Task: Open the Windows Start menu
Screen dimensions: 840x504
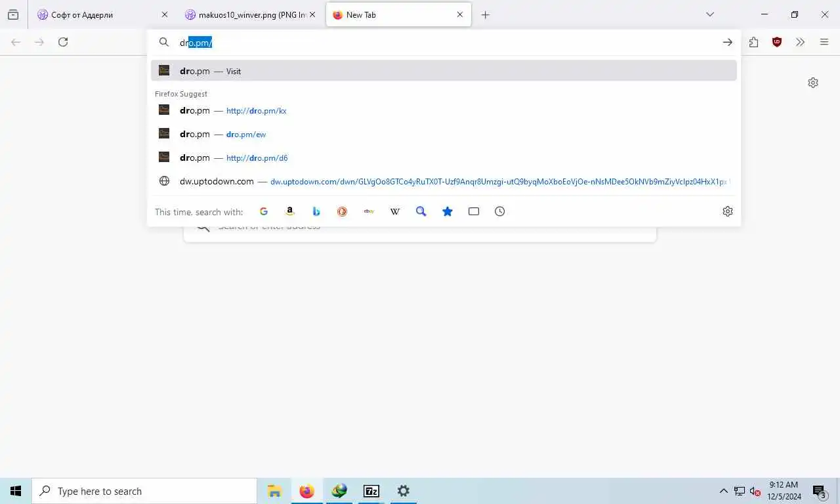Action: coord(16,491)
